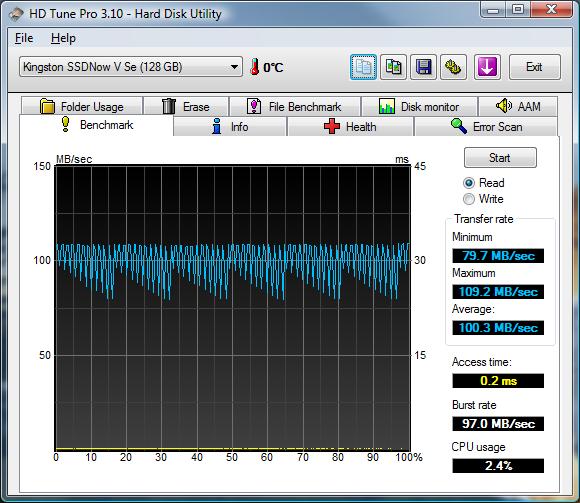Click the purple download arrow icon
Image resolution: width=580 pixels, height=503 pixels.
[x=487, y=67]
